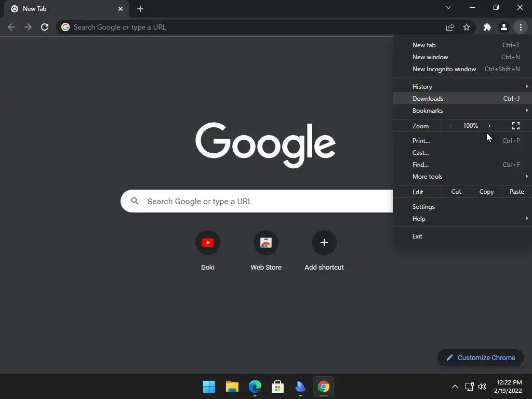The image size is (532, 399).
Task: Click the clock and date in taskbar
Action: coord(508,387)
